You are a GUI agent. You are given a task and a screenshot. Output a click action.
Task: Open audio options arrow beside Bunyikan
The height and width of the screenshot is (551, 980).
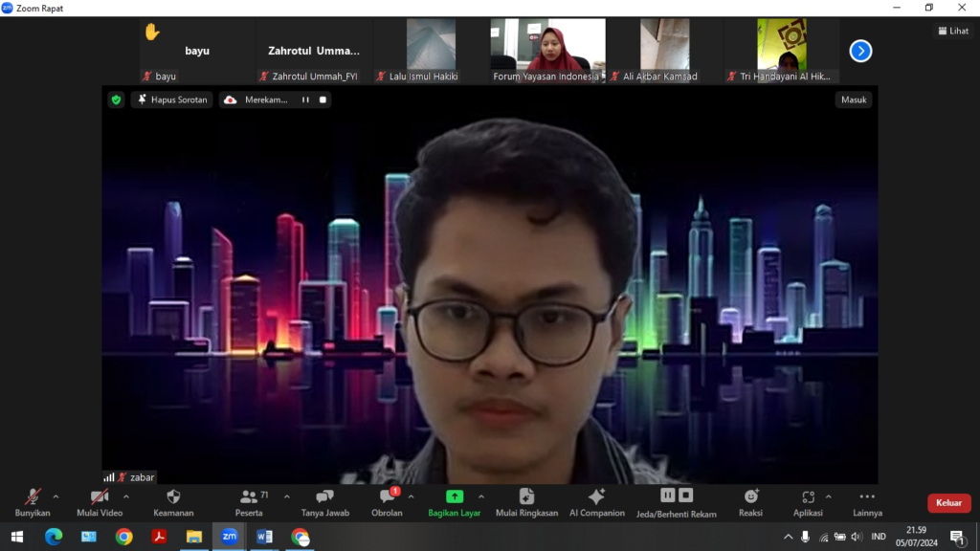(56, 497)
